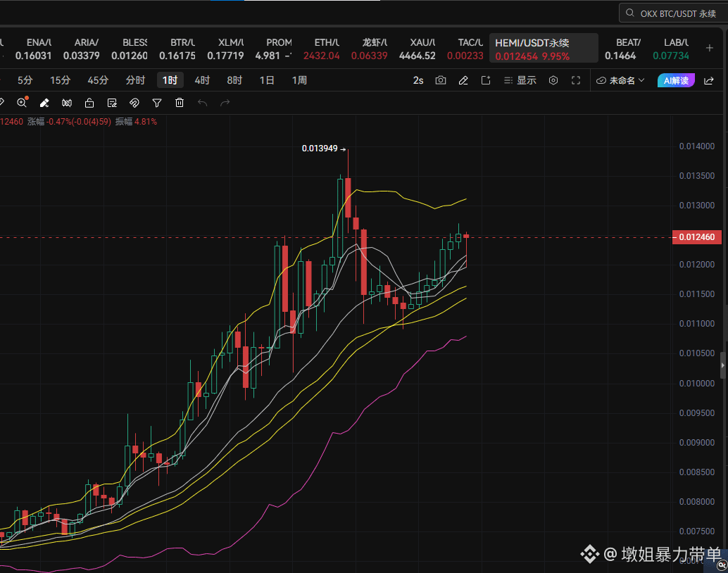Redo the last undone action
The width and height of the screenshot is (728, 573).
225,103
